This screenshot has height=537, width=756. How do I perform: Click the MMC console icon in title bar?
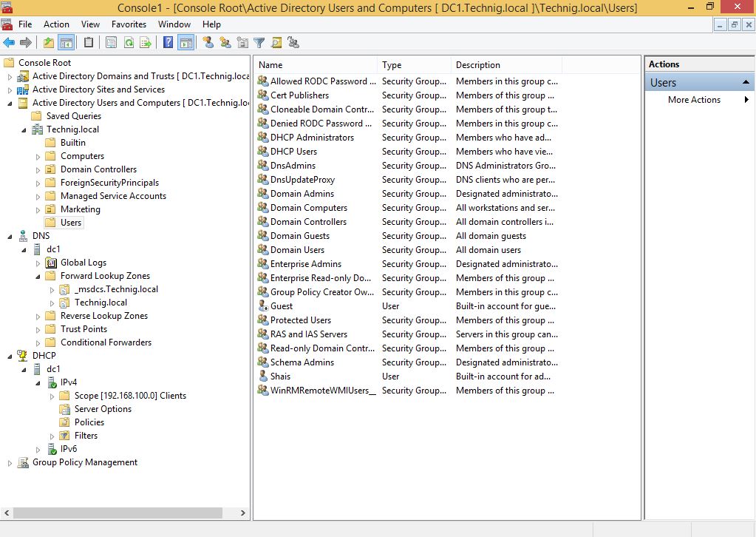(x=7, y=7)
